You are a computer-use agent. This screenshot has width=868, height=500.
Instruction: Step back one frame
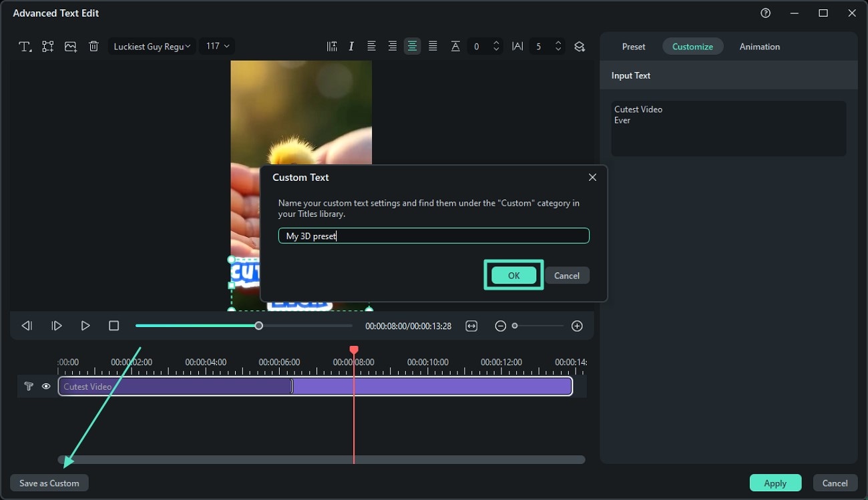coord(27,326)
